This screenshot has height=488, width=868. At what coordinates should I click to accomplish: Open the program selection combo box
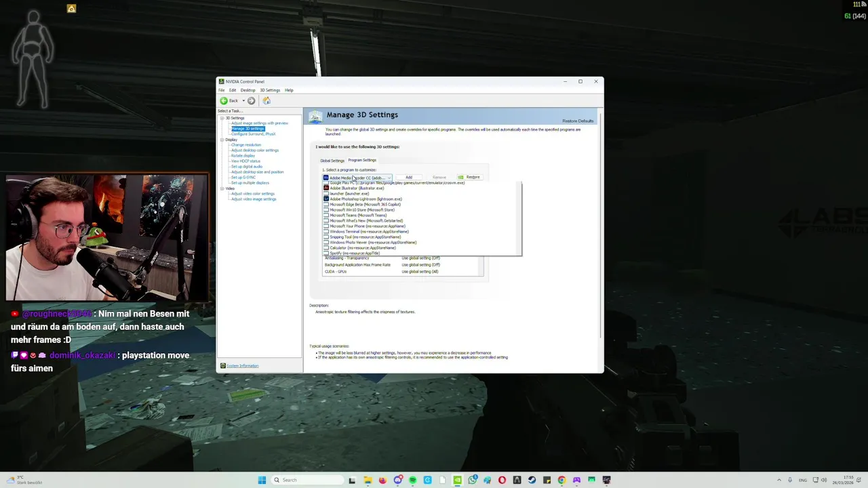click(x=357, y=178)
